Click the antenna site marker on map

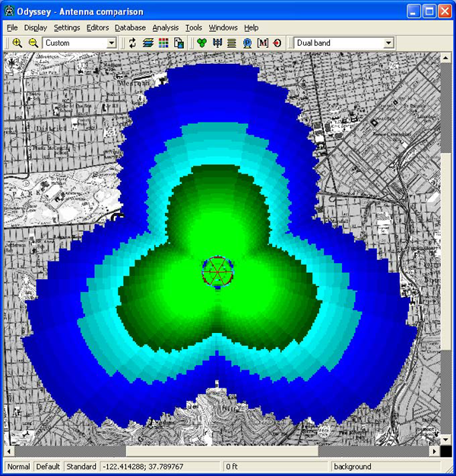pos(217,271)
